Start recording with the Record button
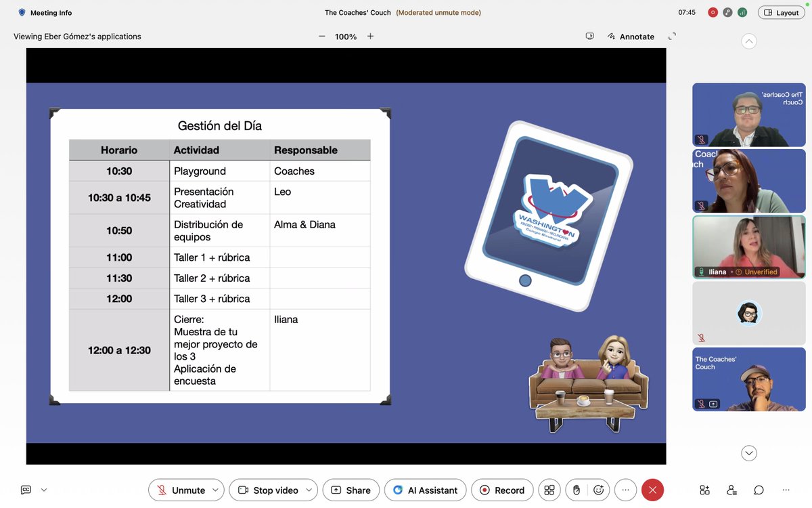The height and width of the screenshot is (508, 812). coord(502,490)
